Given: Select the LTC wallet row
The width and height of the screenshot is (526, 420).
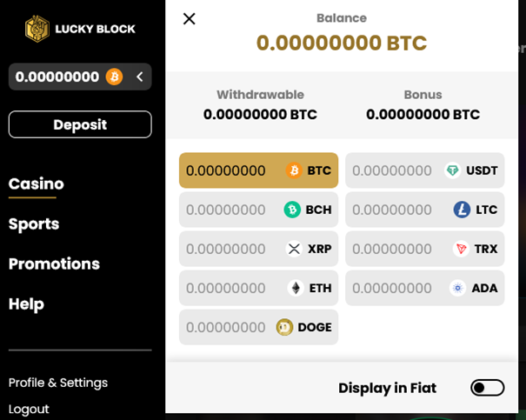Looking at the screenshot, I should (424, 210).
